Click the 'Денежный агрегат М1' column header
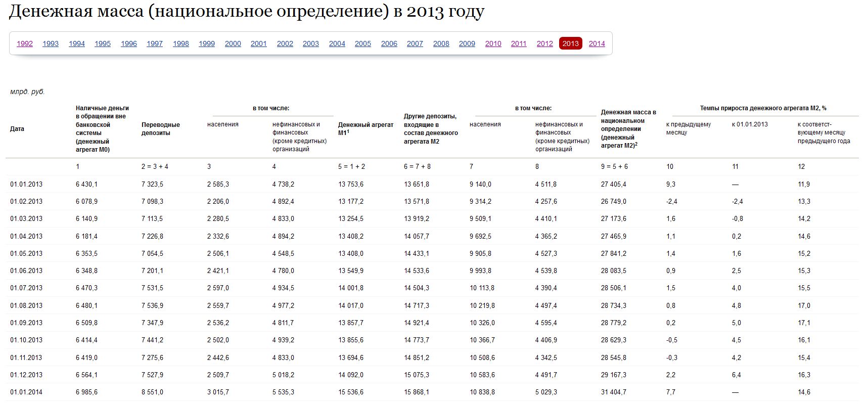This screenshot has height=404, width=868. click(x=366, y=128)
